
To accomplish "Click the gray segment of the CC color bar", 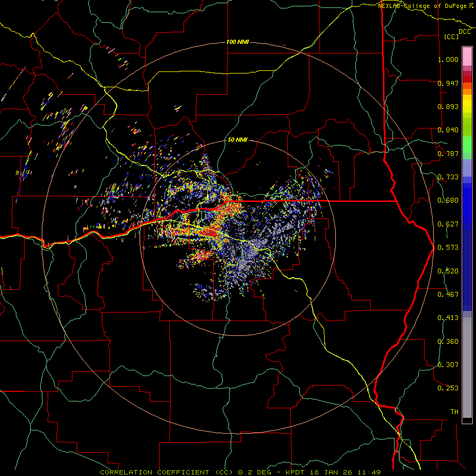I will point(467,368).
